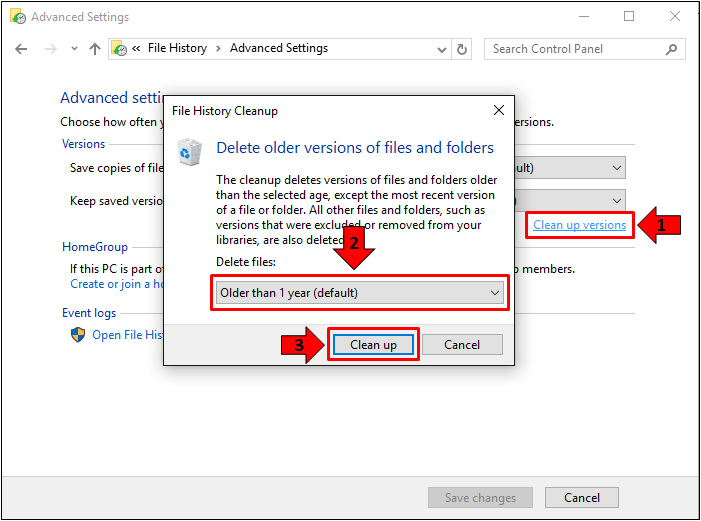Close the Advanced Settings window
The width and height of the screenshot is (701, 521).
pyautogui.click(x=675, y=17)
